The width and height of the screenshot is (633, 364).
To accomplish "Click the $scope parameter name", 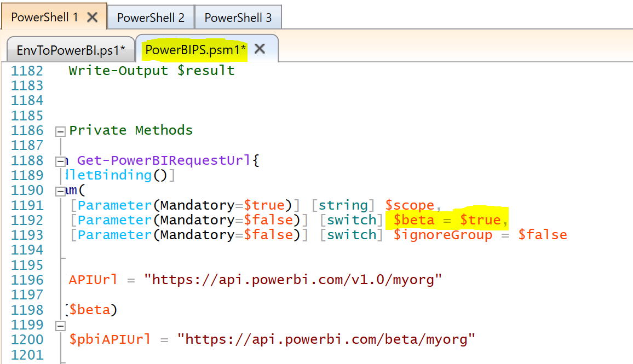I will click(x=410, y=205).
